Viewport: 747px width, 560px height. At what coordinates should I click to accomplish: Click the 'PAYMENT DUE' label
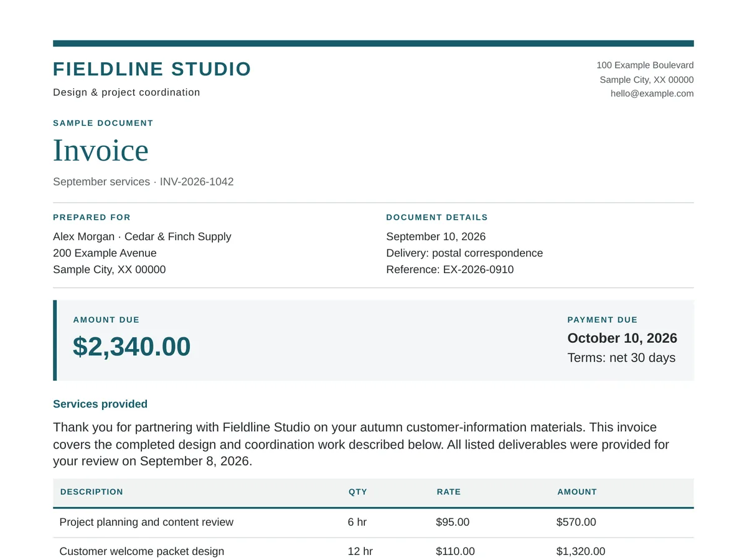pyautogui.click(x=603, y=320)
